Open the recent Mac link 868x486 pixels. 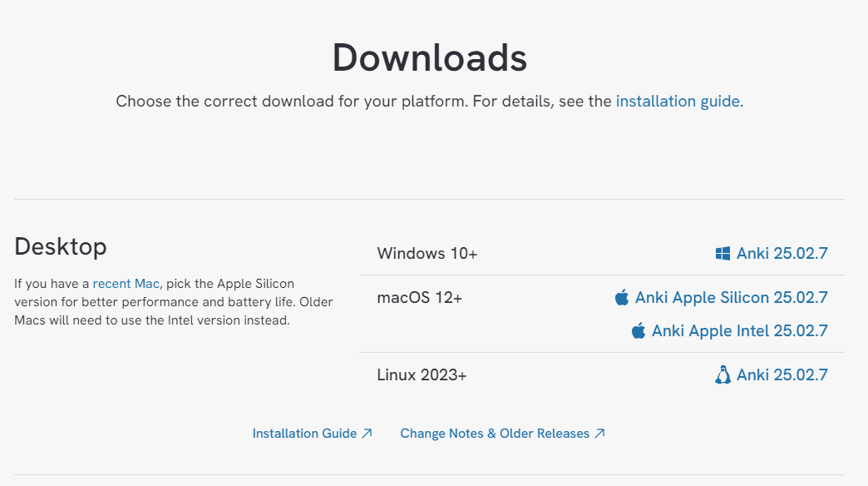[x=126, y=284]
